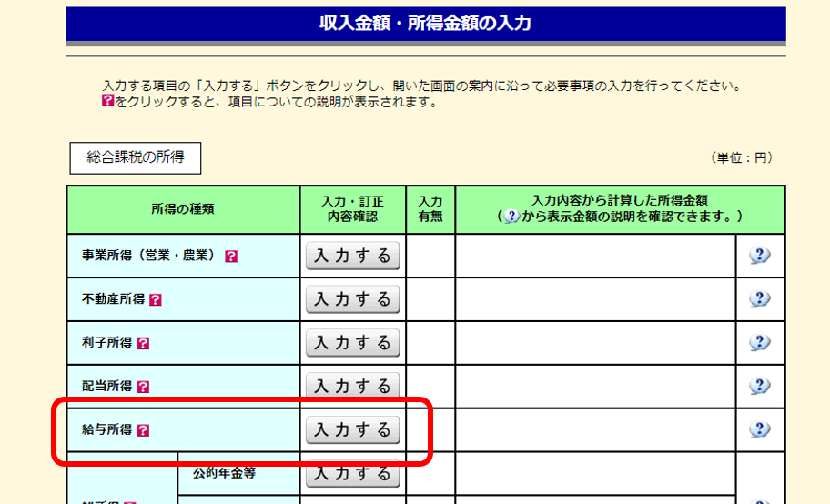This screenshot has height=504, width=830.
Task: Click the speech bubble help icon in 事業所得 row
Action: pos(760,256)
